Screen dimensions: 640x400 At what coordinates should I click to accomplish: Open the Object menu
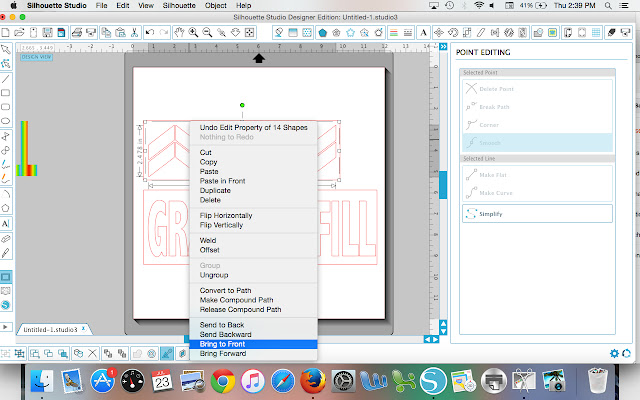(216, 6)
